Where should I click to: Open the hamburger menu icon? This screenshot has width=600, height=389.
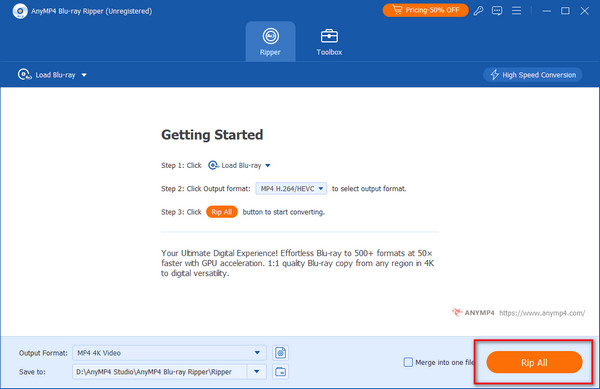click(x=516, y=11)
